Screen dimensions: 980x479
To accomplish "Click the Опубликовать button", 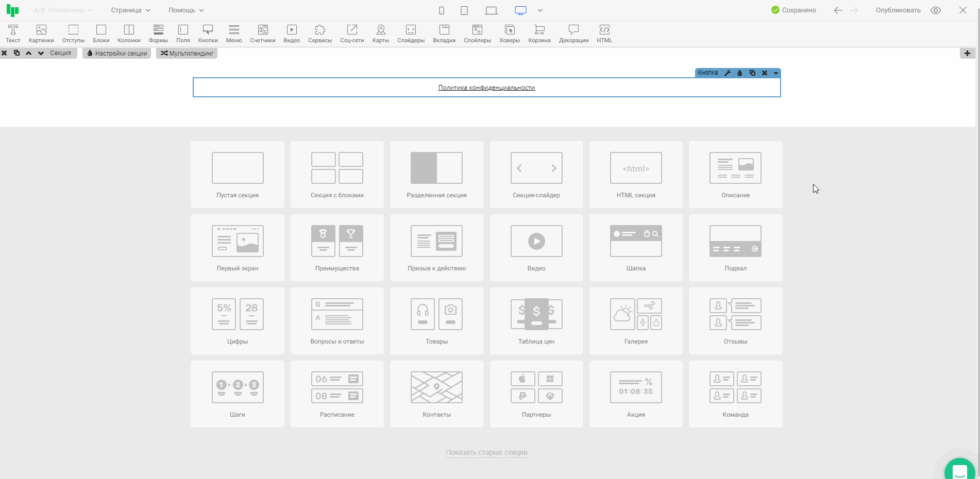I will pyautogui.click(x=898, y=10).
